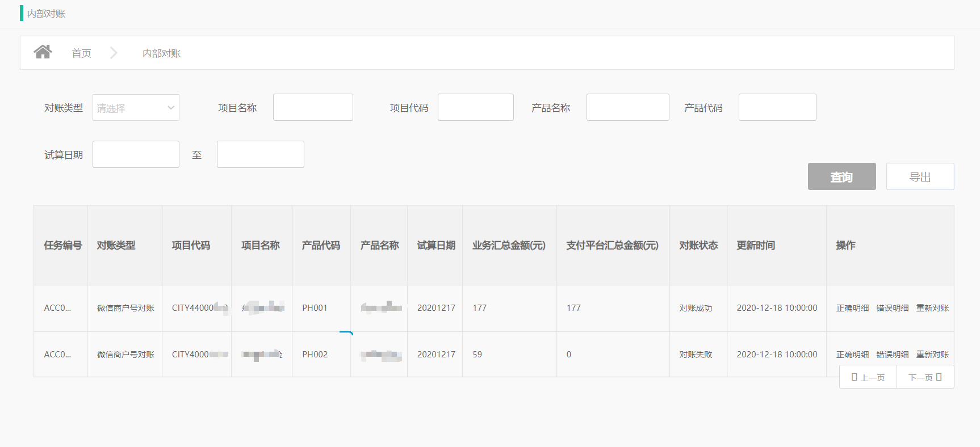Click the 内部对账 page title
980x447 pixels.
47,14
